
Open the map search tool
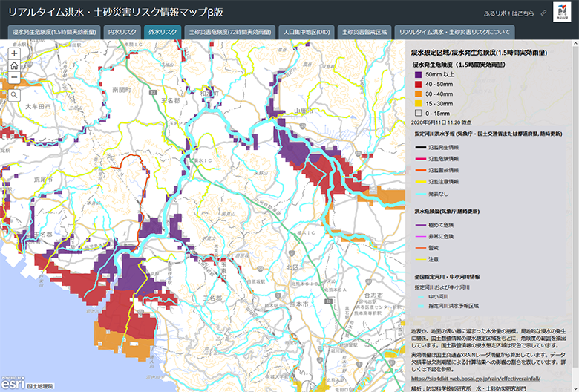click(x=15, y=95)
